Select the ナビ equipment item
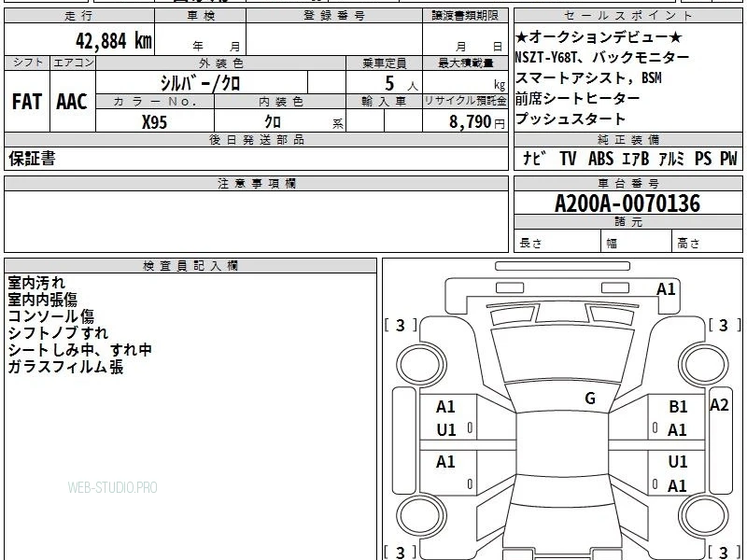 click(534, 158)
